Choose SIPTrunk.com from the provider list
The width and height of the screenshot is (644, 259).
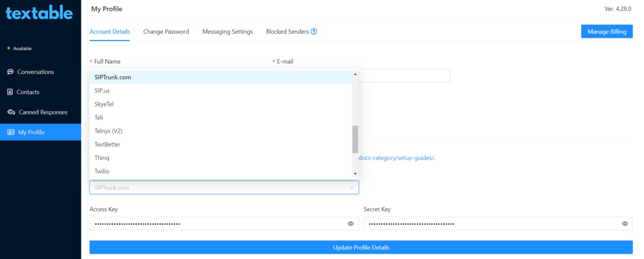221,77
